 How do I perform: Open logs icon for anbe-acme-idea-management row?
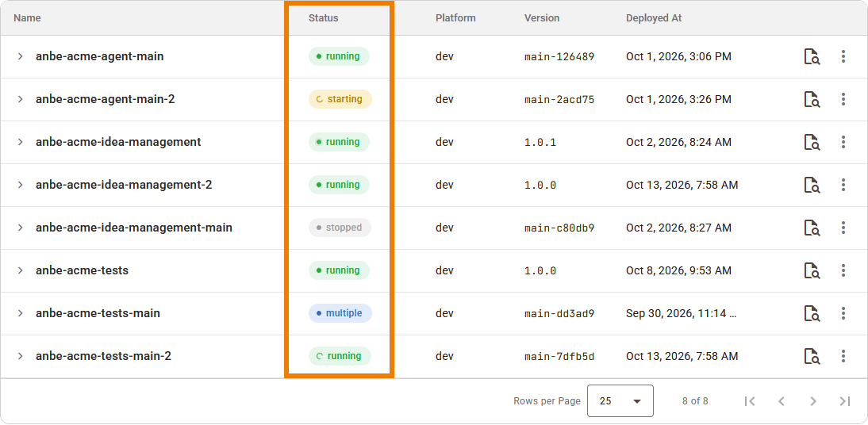(812, 142)
